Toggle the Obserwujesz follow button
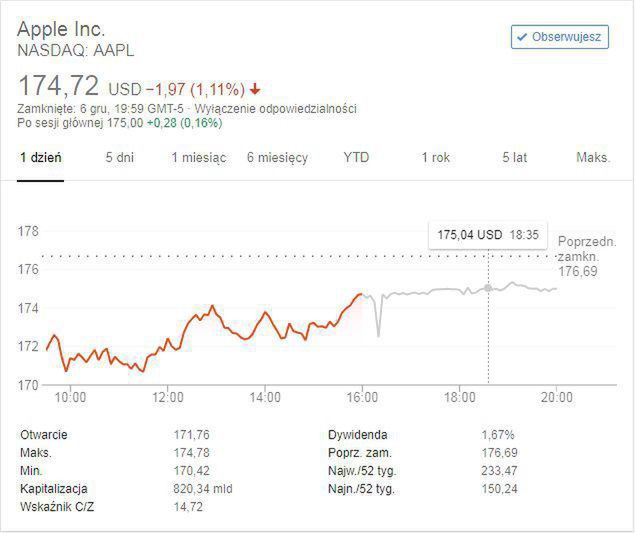 pos(560,37)
